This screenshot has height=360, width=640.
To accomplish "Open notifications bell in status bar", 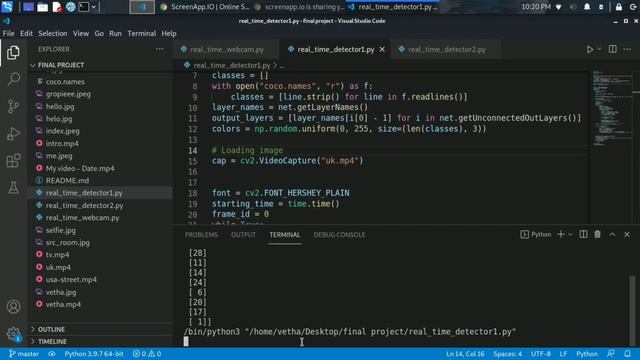I will [x=627, y=354].
